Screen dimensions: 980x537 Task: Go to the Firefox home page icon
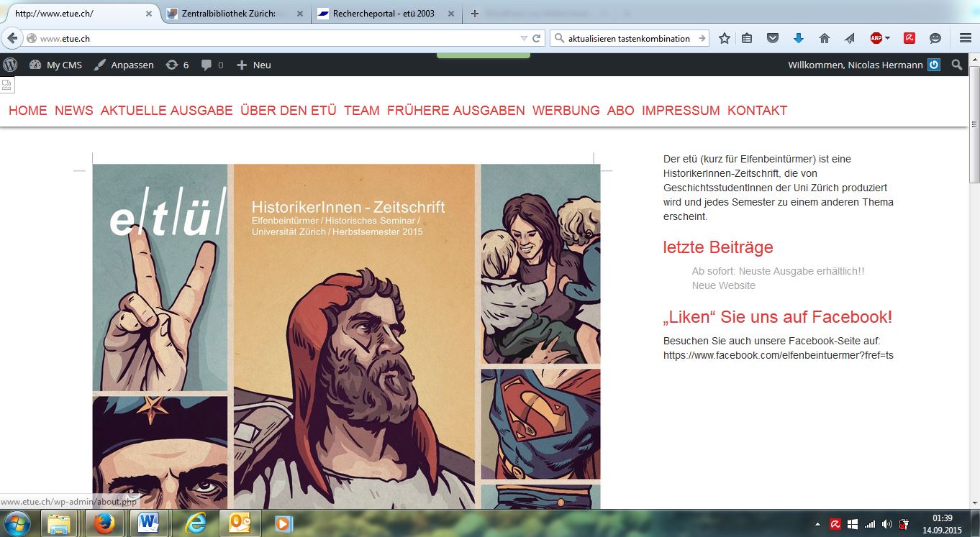pos(825,39)
